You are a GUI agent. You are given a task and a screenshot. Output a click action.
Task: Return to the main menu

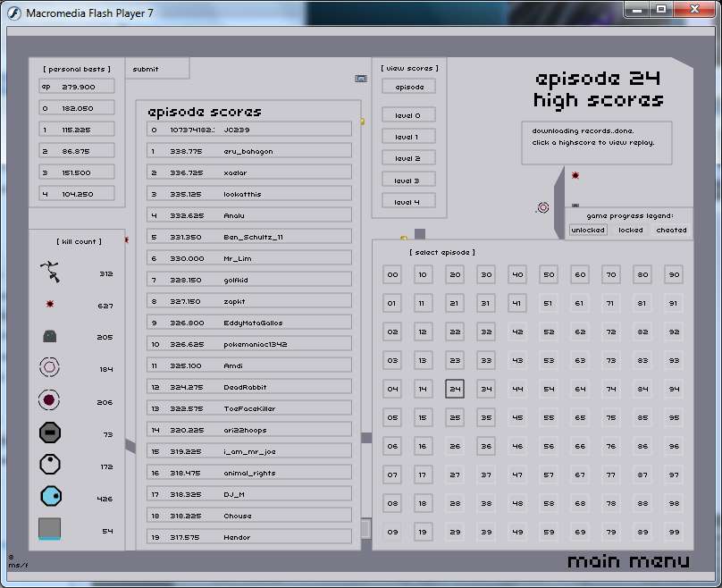(628, 561)
